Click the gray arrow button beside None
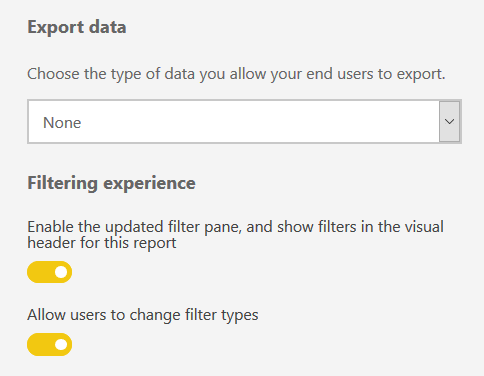The height and width of the screenshot is (376, 484). click(x=449, y=122)
